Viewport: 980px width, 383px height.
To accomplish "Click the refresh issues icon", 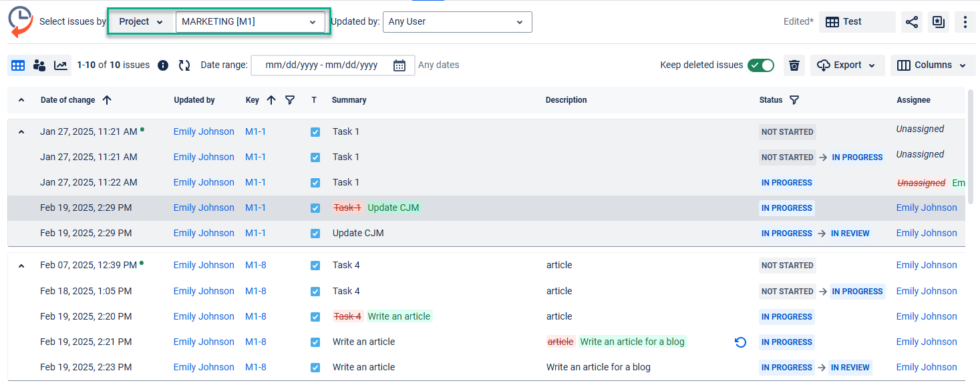I will pyautogui.click(x=184, y=65).
